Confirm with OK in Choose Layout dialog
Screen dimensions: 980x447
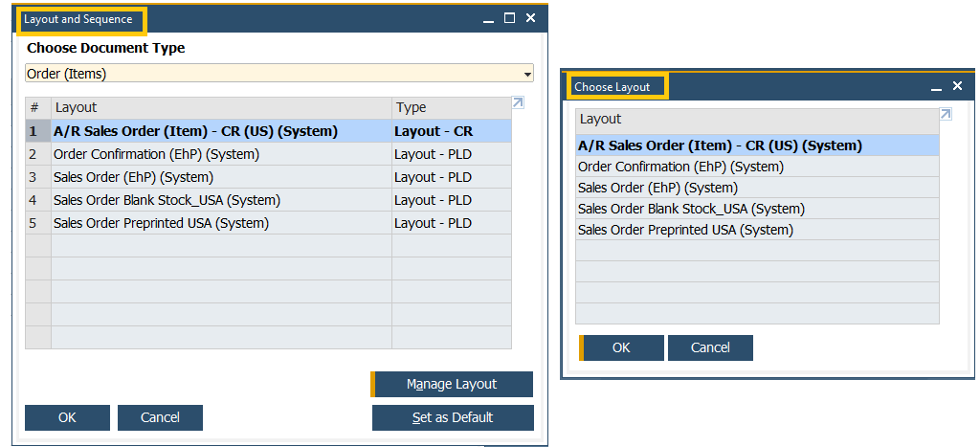621,347
